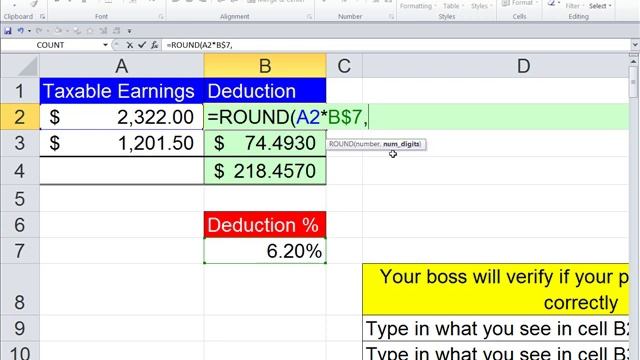Select row 4 header

tap(20, 171)
